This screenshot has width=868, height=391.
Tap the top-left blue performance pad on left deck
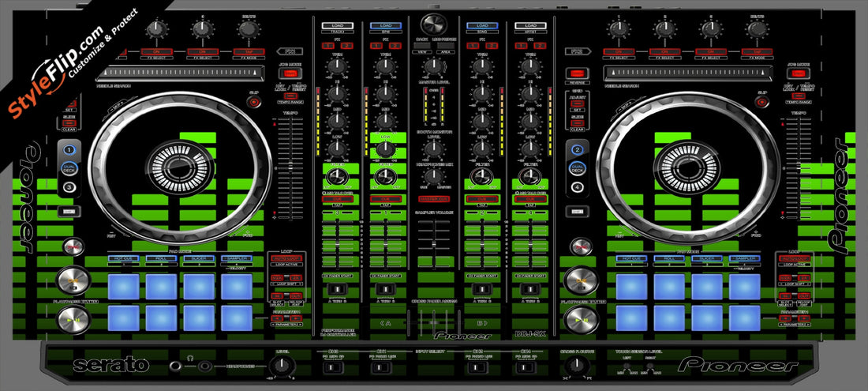[x=123, y=287]
